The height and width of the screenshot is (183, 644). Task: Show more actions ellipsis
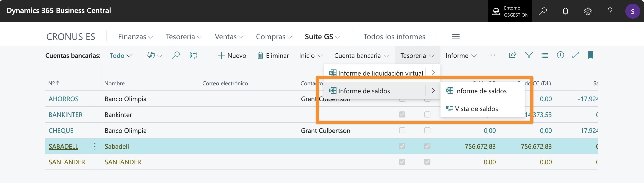[x=491, y=55]
